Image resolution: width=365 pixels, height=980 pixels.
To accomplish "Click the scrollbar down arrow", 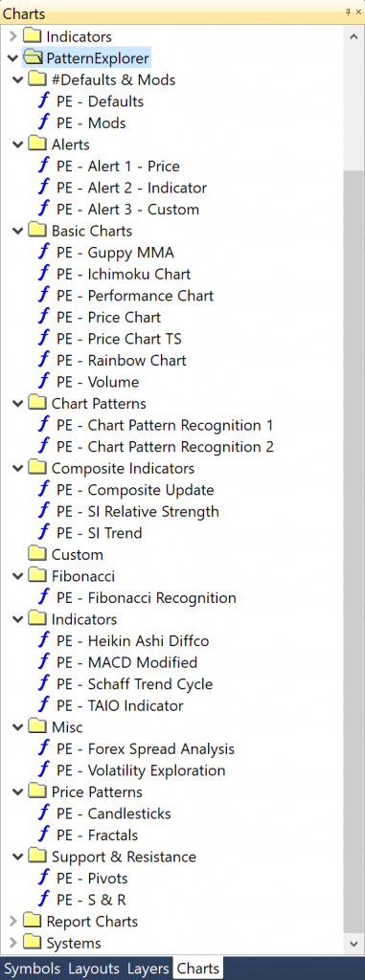I will tap(354, 943).
